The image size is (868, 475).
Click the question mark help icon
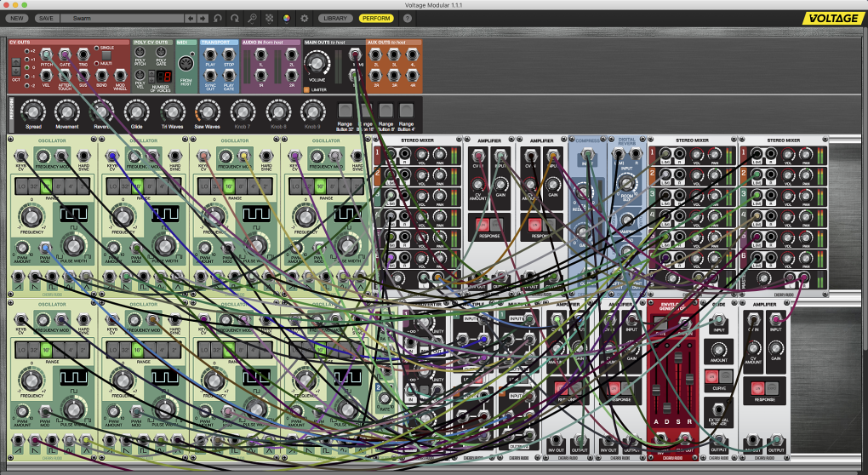pyautogui.click(x=408, y=18)
